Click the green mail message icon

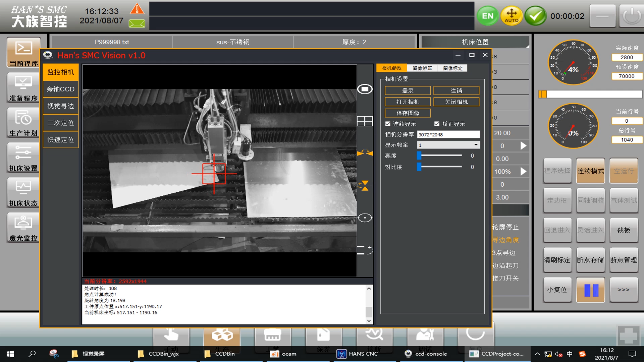tap(137, 23)
